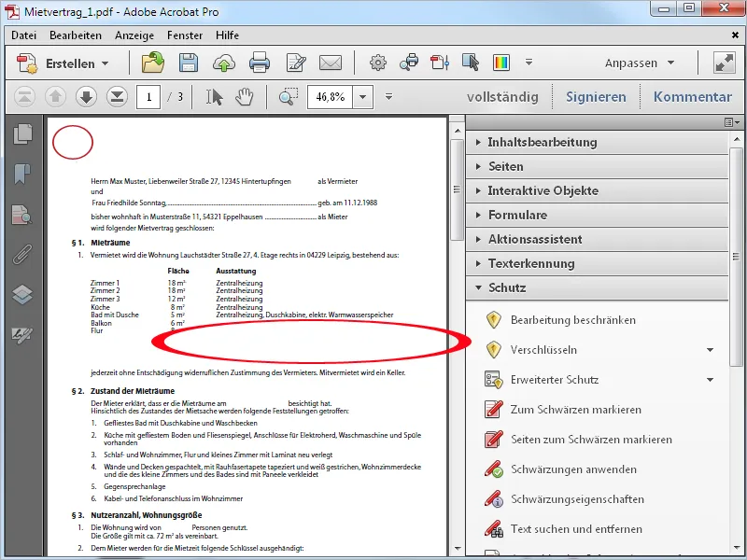Expand the Interaktive Objekte panel
Screen dimensions: 747x560
[597, 191]
